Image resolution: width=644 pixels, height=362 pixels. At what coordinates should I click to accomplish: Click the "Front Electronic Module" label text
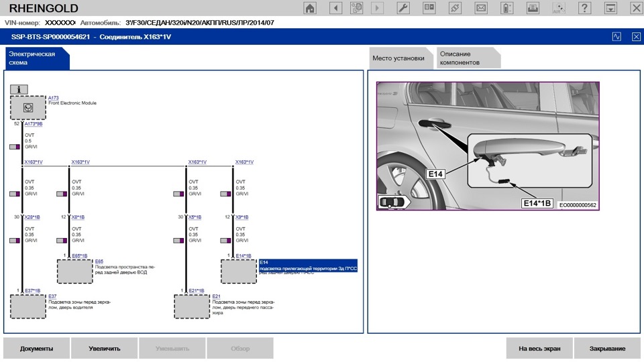pyautogui.click(x=72, y=103)
